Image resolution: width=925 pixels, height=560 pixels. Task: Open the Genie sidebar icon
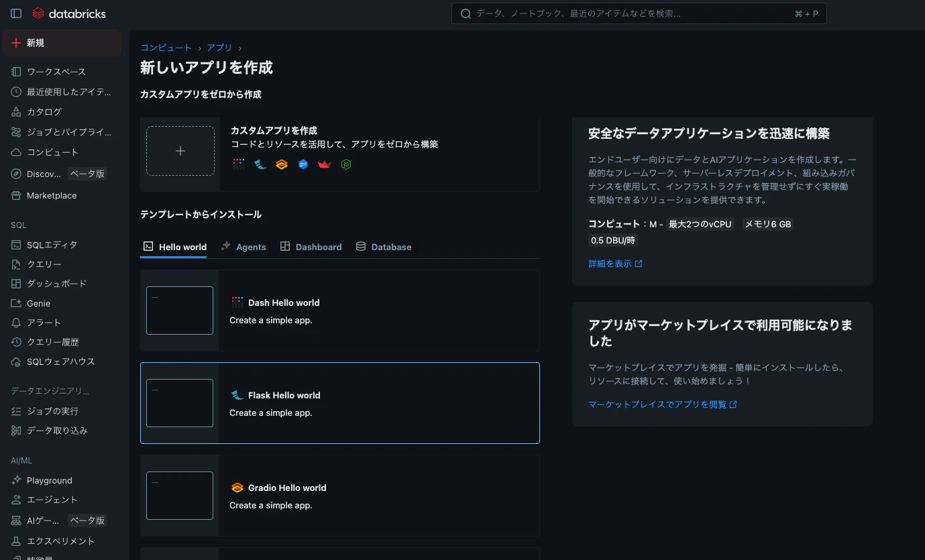(x=16, y=303)
